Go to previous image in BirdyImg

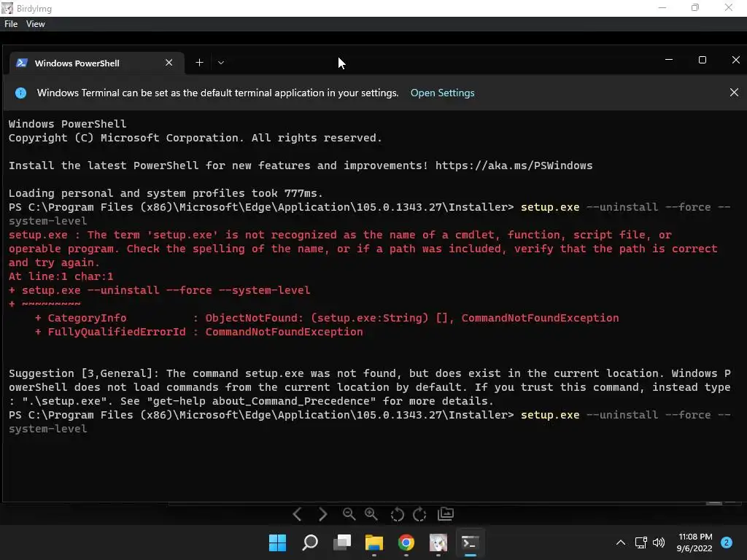click(x=298, y=514)
